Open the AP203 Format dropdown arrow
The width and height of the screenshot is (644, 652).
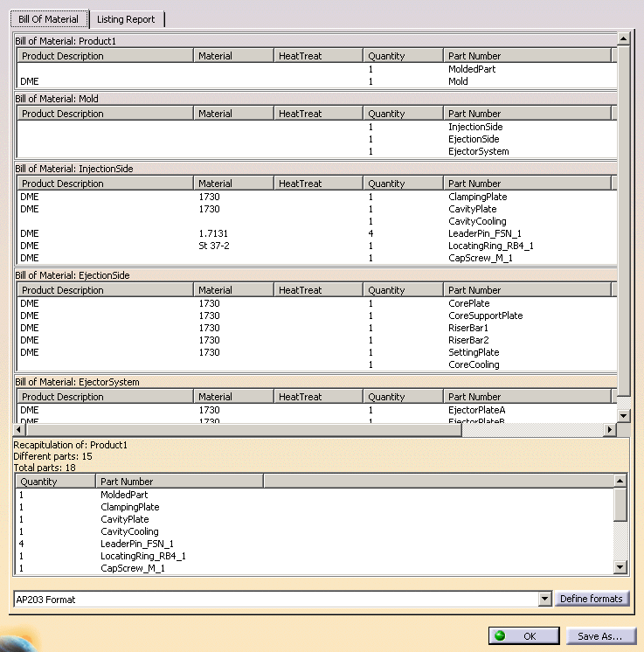point(544,600)
